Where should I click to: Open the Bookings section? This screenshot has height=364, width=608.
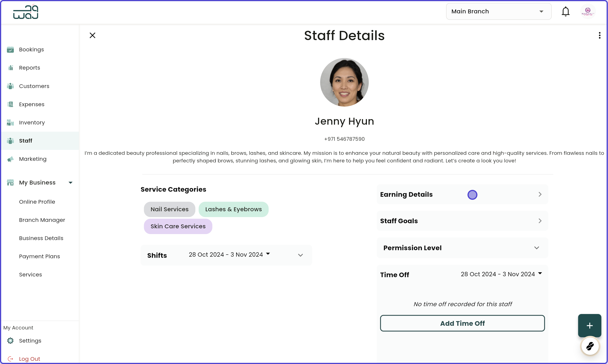(31, 49)
